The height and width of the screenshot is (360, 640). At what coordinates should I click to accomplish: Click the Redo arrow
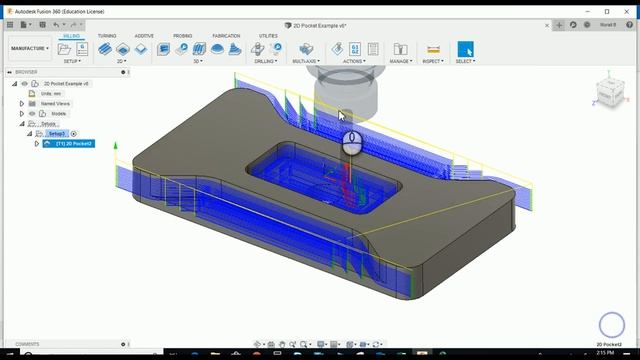[x=73, y=25]
